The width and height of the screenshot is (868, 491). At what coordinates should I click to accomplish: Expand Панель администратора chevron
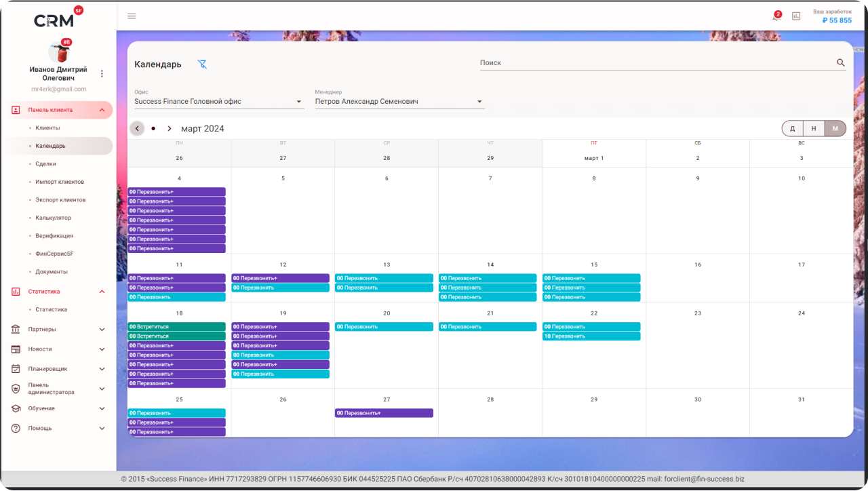[x=102, y=389]
